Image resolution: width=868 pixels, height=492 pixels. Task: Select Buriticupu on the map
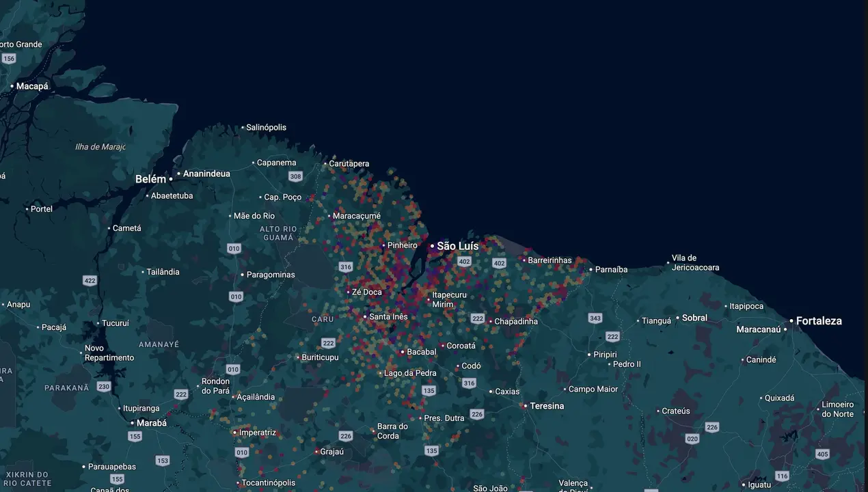pyautogui.click(x=320, y=357)
